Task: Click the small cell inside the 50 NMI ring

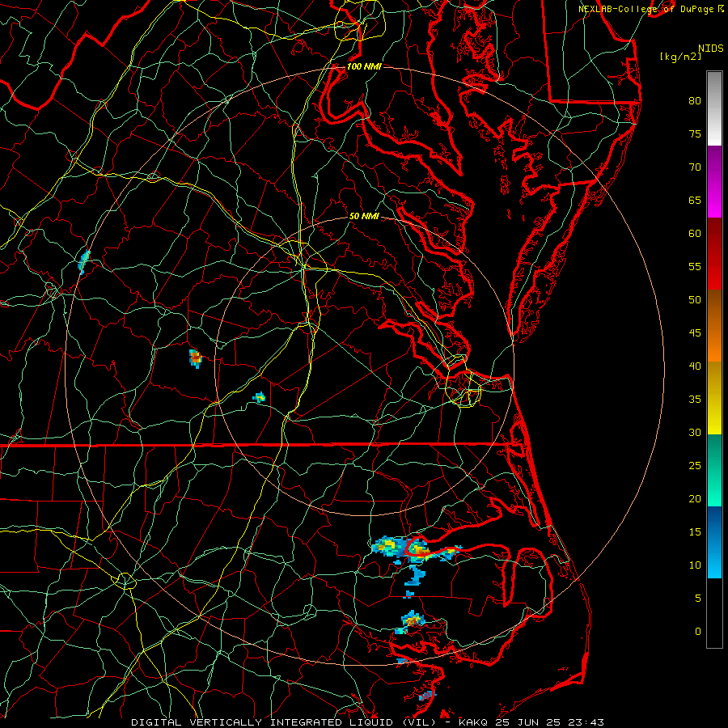Action: tap(259, 397)
